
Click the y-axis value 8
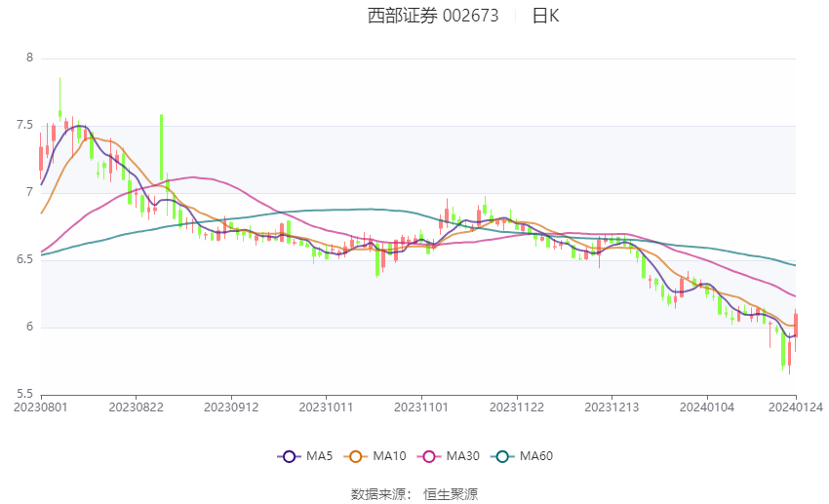pyautogui.click(x=30, y=58)
